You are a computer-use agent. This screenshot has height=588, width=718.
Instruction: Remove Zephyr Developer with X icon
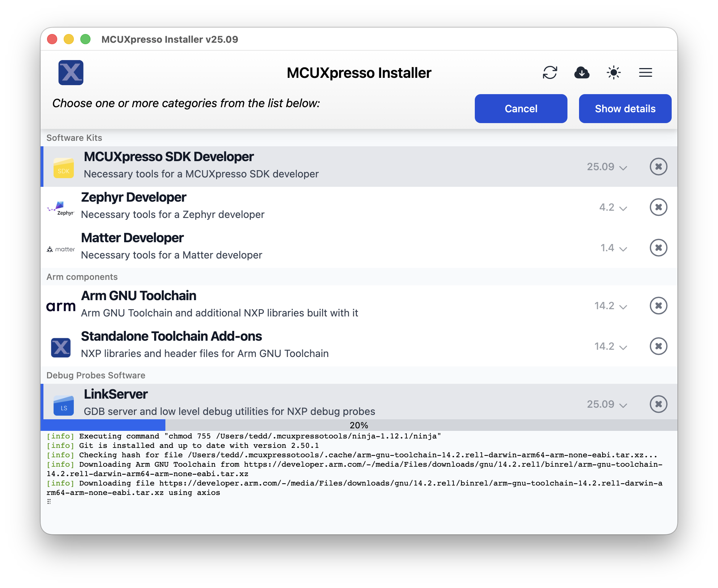point(658,207)
